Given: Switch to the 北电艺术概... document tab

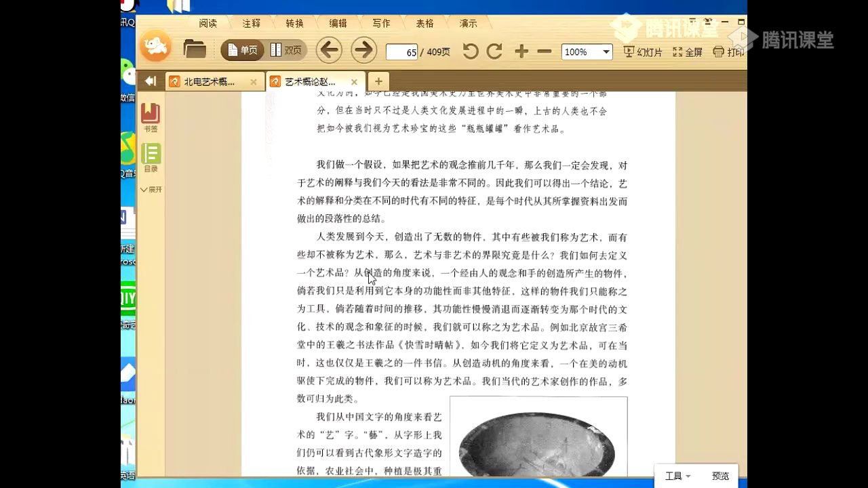Looking at the screenshot, I should [x=209, y=81].
